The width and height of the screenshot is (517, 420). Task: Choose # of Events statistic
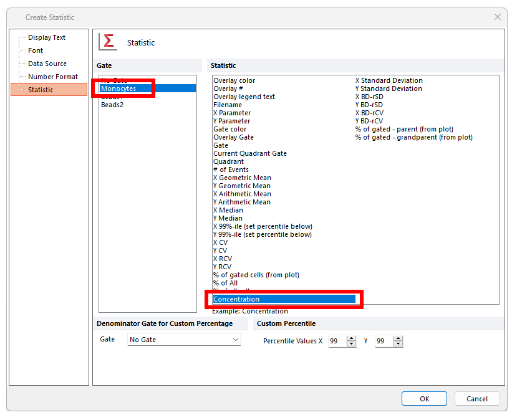pyautogui.click(x=231, y=169)
